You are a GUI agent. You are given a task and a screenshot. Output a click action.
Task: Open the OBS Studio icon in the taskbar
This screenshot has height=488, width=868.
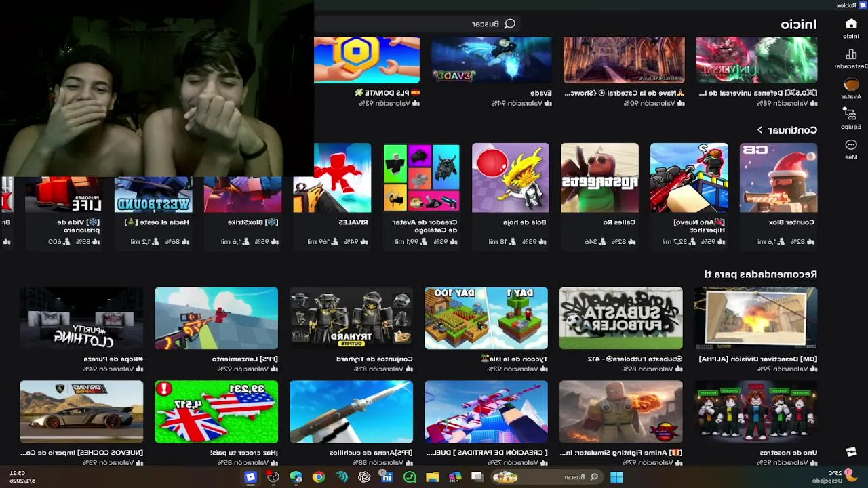(x=273, y=477)
